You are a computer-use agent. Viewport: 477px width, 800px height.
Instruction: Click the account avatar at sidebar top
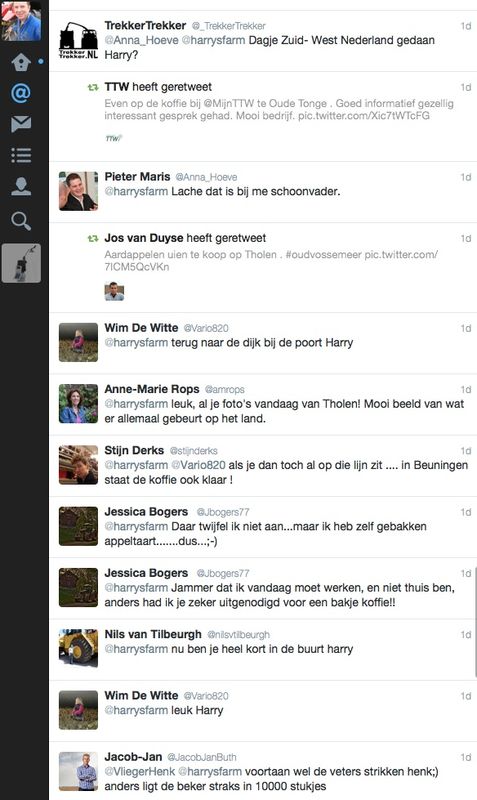point(21,20)
